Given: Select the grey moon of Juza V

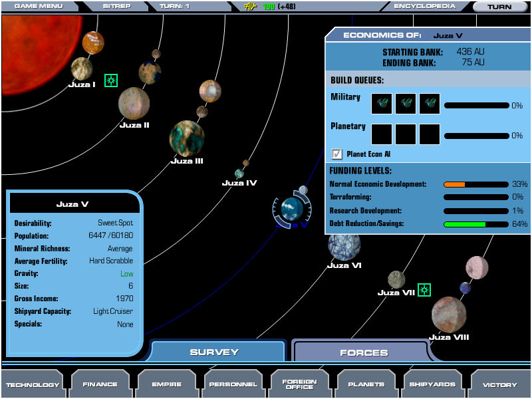Looking at the screenshot, I should click(303, 190).
